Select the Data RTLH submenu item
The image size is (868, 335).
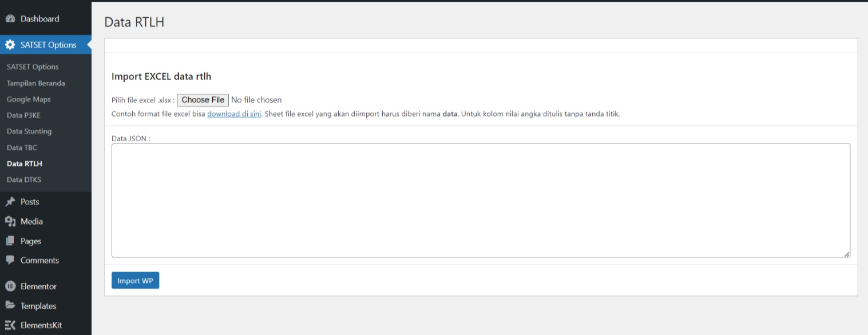click(25, 163)
